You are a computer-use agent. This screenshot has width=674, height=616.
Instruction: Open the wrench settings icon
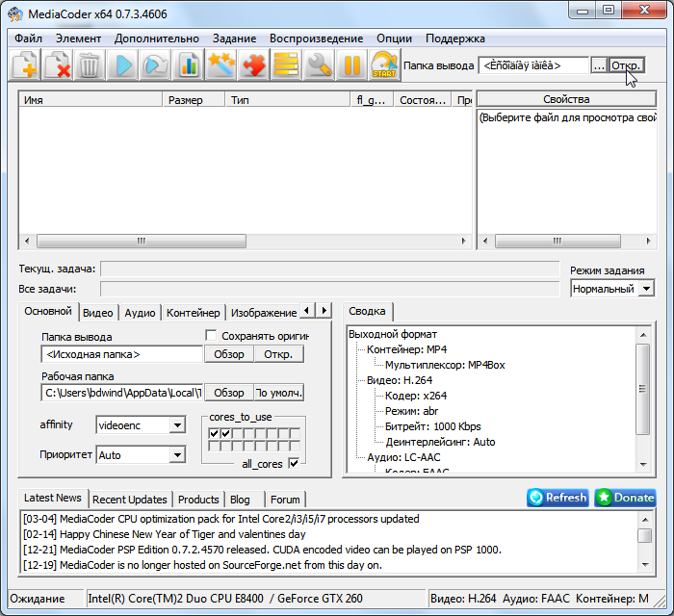click(319, 65)
